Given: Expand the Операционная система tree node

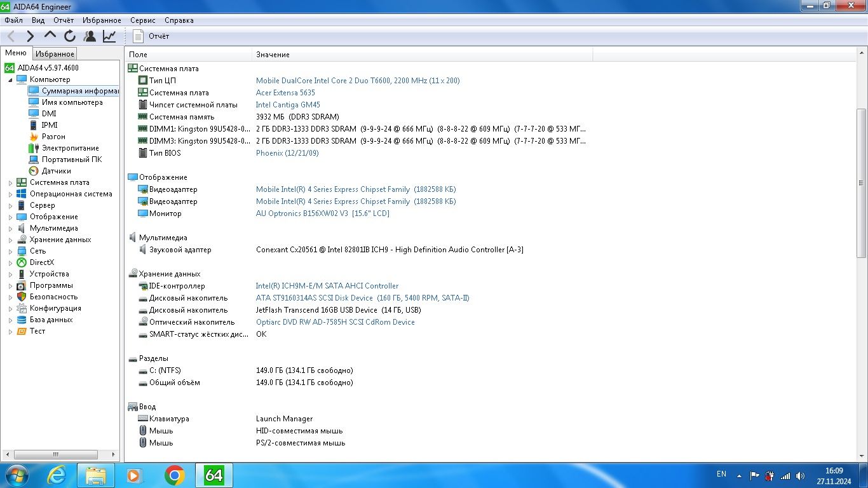Looking at the screenshot, I should [x=10, y=194].
